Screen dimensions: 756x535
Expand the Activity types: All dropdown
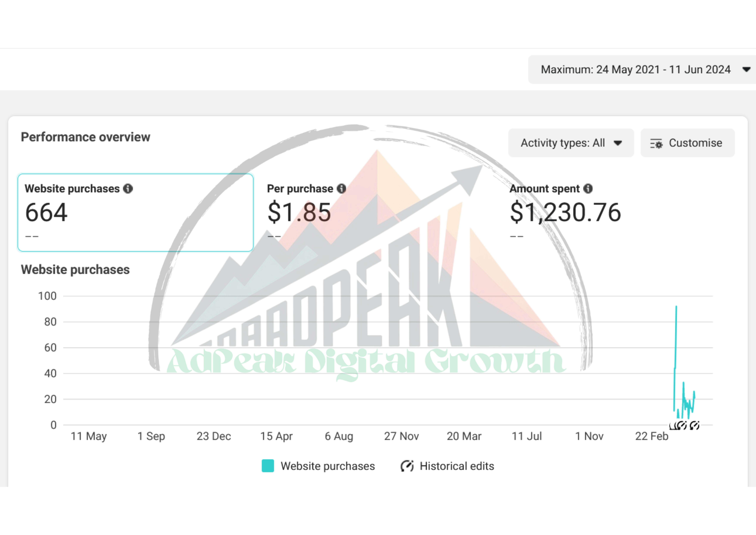click(x=571, y=143)
